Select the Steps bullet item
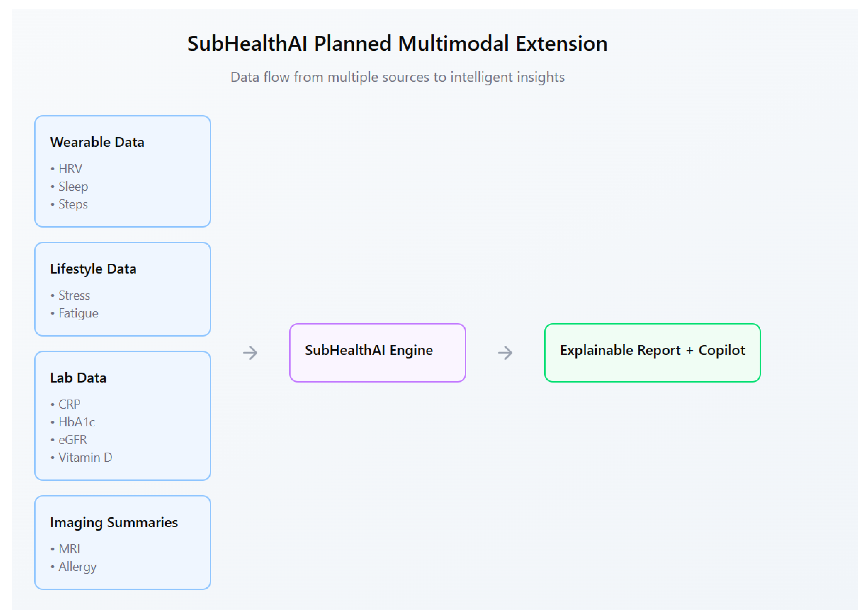The width and height of the screenshot is (867, 616). (73, 204)
